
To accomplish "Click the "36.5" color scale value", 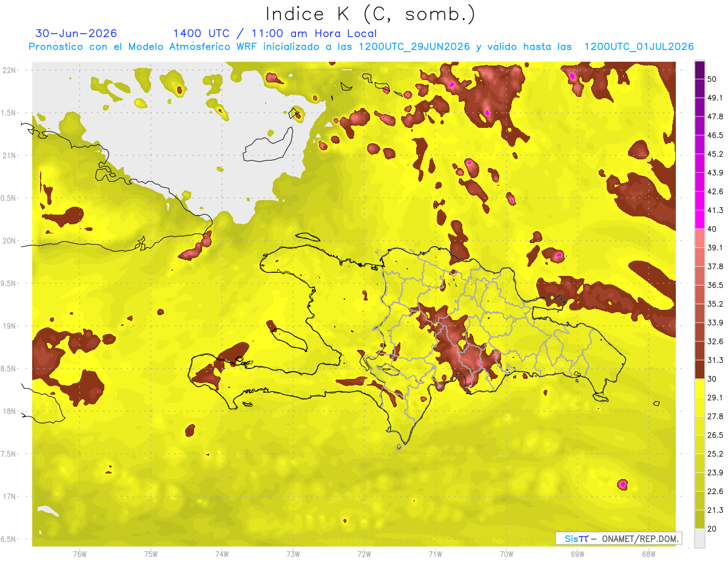I will (x=715, y=285).
